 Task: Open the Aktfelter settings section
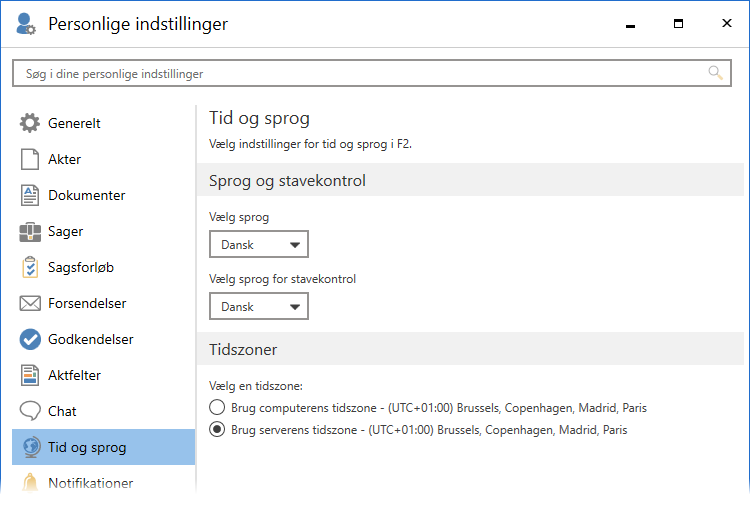[74, 376]
